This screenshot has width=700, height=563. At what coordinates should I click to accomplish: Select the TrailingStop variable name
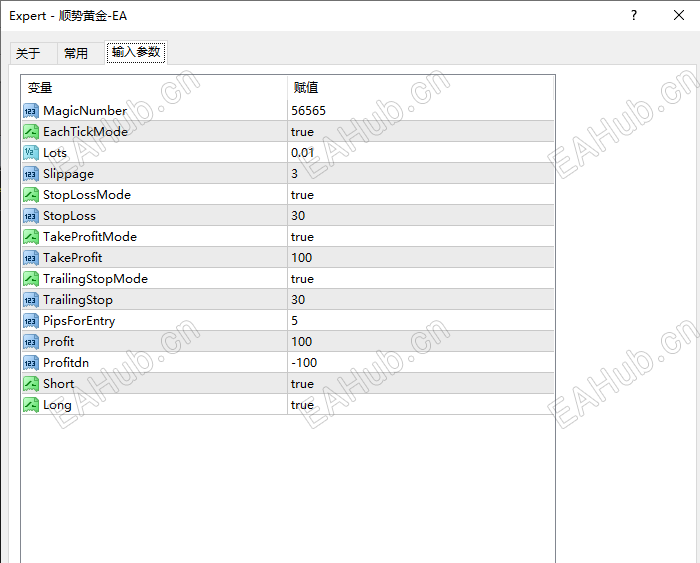tap(78, 300)
